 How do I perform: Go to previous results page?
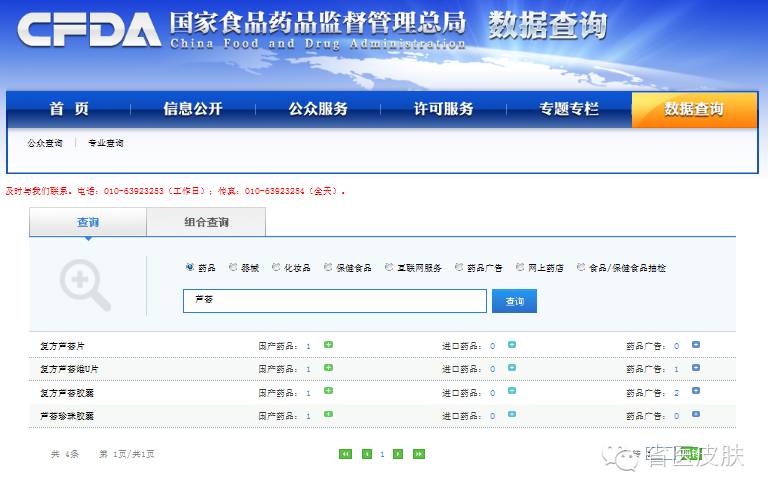point(367,454)
